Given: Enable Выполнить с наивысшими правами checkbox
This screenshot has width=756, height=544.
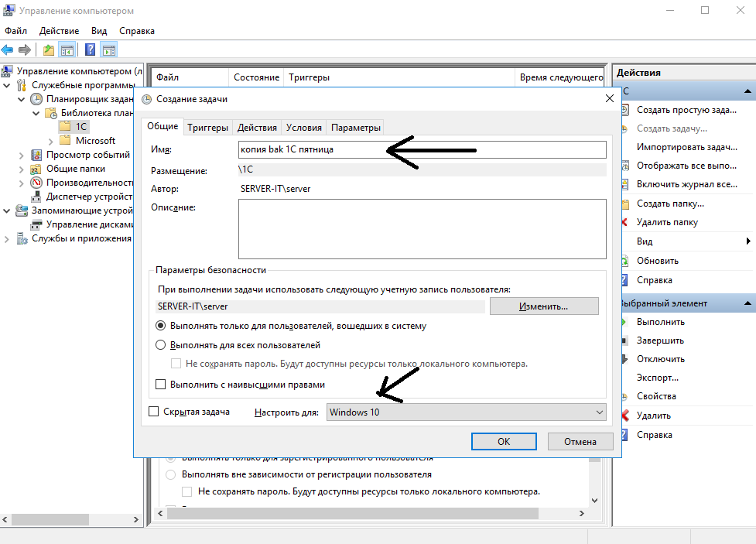Looking at the screenshot, I should 160,385.
